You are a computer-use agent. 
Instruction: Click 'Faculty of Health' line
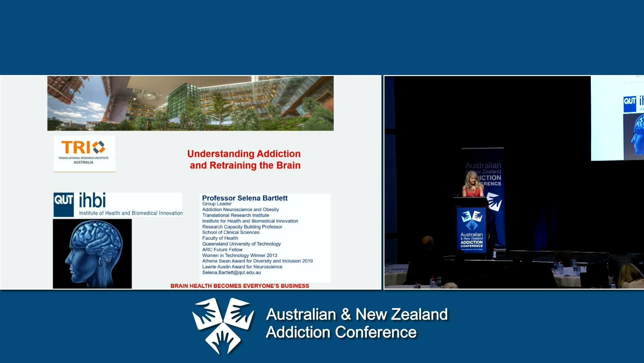pos(220,238)
